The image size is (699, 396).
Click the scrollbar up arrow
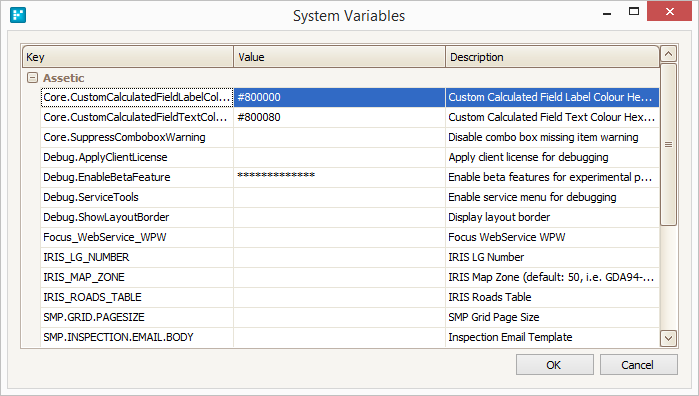[x=668, y=54]
